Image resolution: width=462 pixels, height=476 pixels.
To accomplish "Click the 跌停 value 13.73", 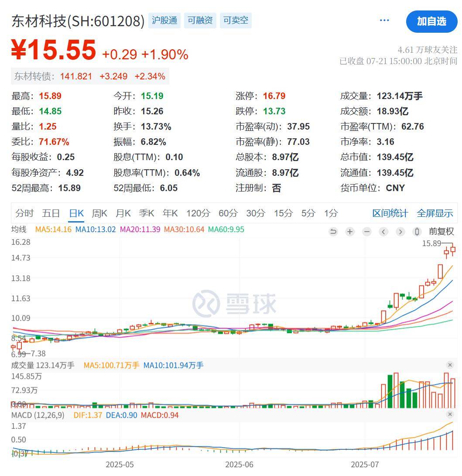I will [274, 111].
